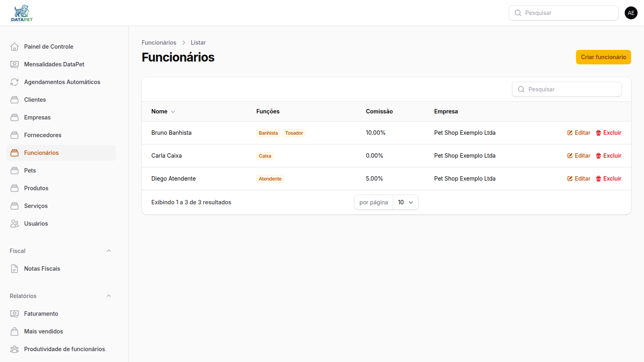
Task: Click the Atendente role badge
Action: click(270, 179)
